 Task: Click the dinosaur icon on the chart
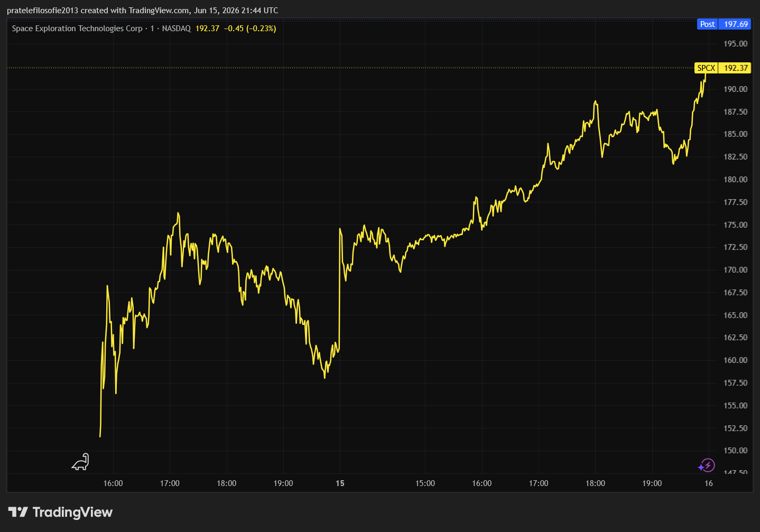(x=80, y=462)
